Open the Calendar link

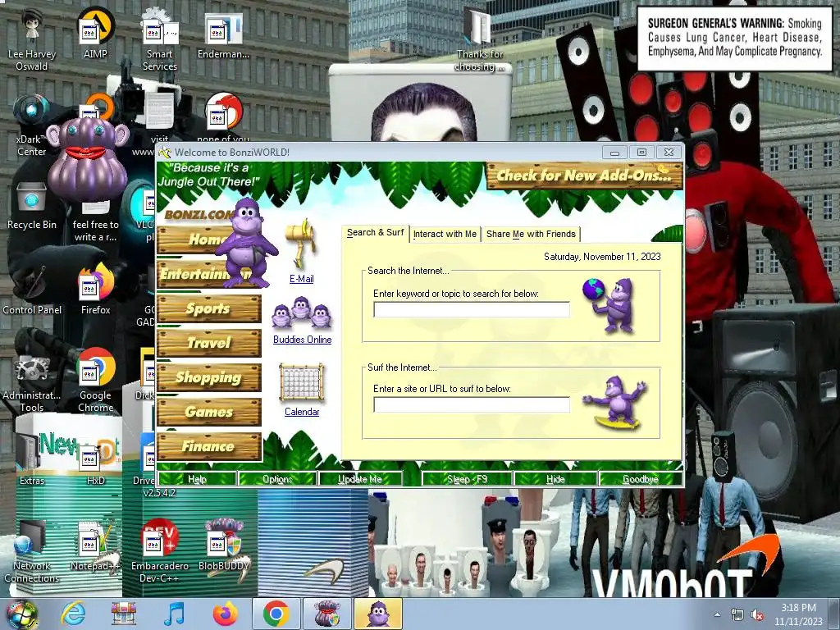[x=302, y=412]
